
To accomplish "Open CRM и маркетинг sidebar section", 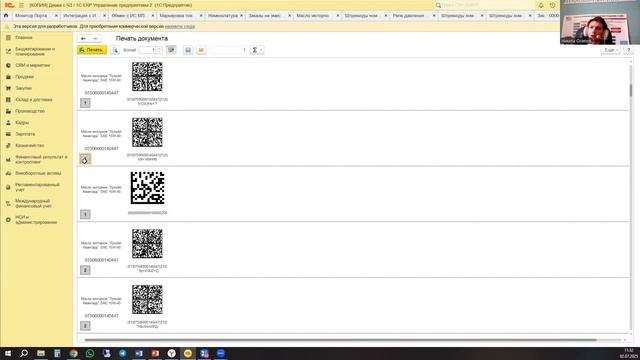I will (x=32, y=65).
